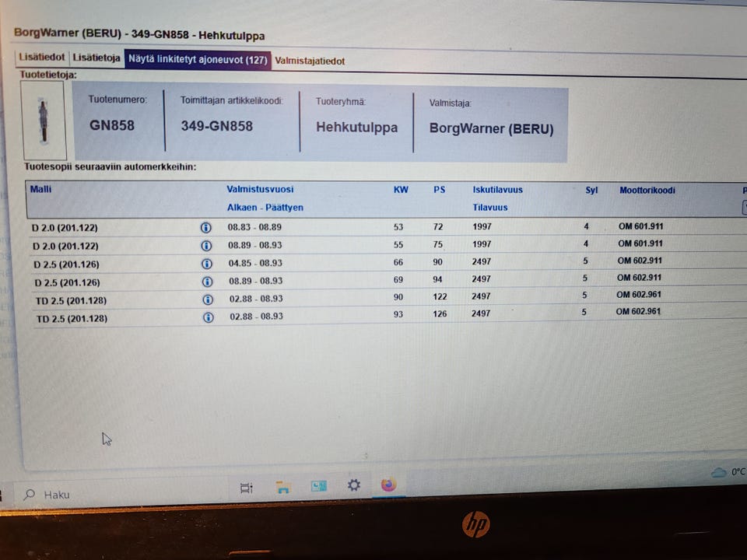Click date range 08.83 - 08.89
The width and height of the screenshot is (747, 560).
click(x=254, y=227)
